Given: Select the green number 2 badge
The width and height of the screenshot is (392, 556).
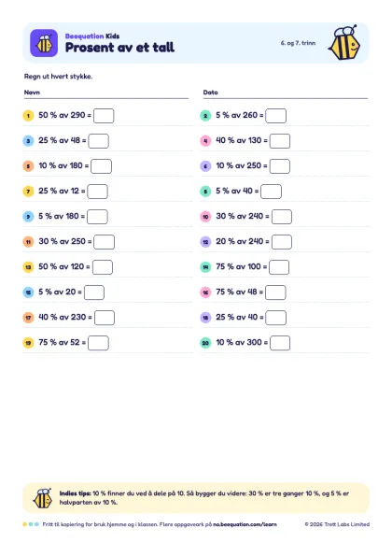Looking at the screenshot, I should 205,116.
